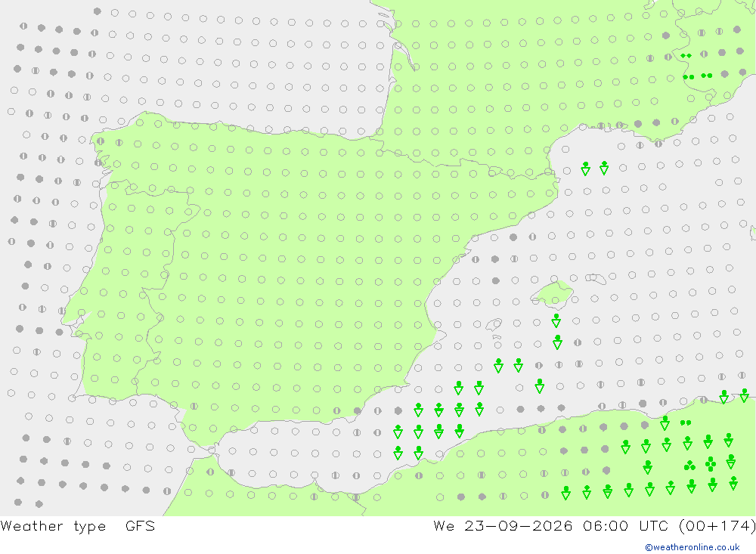Click green shower symbol directly below Mallorca

[556, 320]
